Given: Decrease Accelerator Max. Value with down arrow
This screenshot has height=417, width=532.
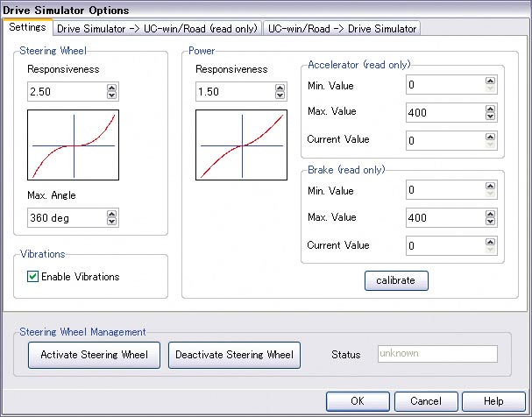Looking at the screenshot, I should pyautogui.click(x=490, y=117).
